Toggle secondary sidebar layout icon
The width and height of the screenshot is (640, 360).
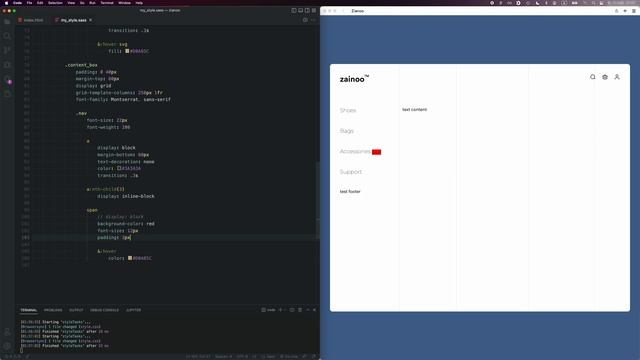click(307, 11)
